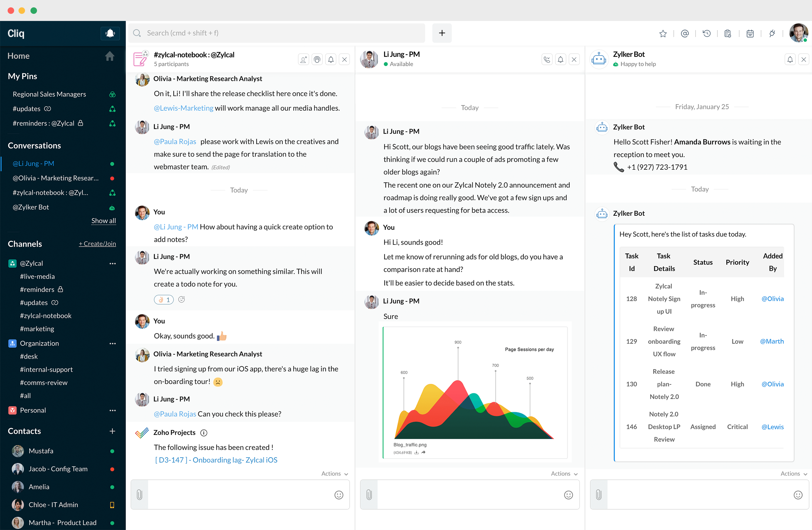Open starred messages star icon

[663, 33]
